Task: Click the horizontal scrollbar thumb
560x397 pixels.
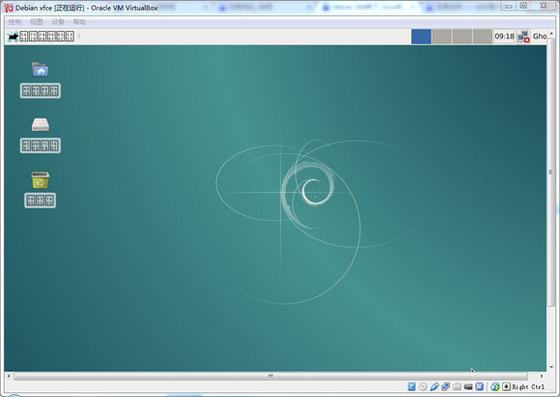Action: (x=270, y=376)
